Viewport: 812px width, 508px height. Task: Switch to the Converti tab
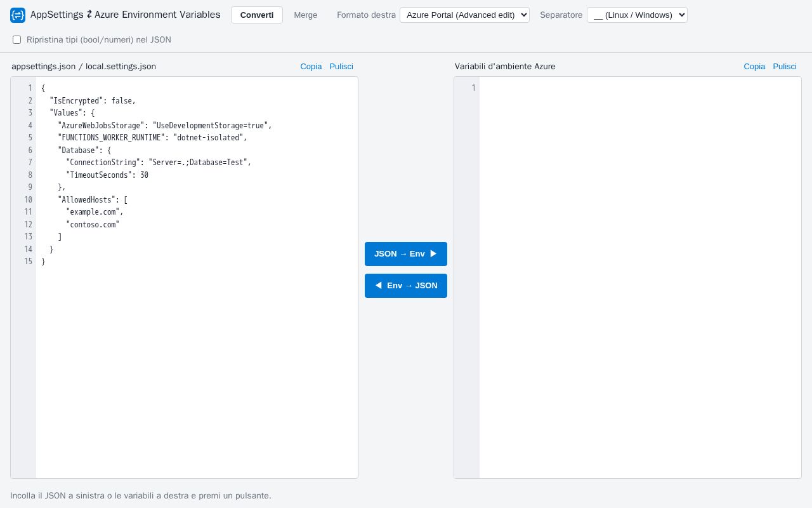[257, 15]
